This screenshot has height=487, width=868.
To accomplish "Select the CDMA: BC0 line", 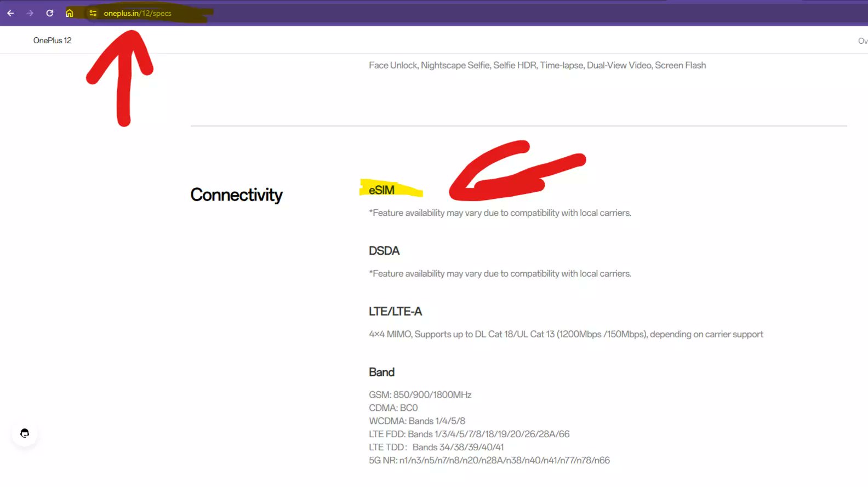I will click(x=393, y=408).
